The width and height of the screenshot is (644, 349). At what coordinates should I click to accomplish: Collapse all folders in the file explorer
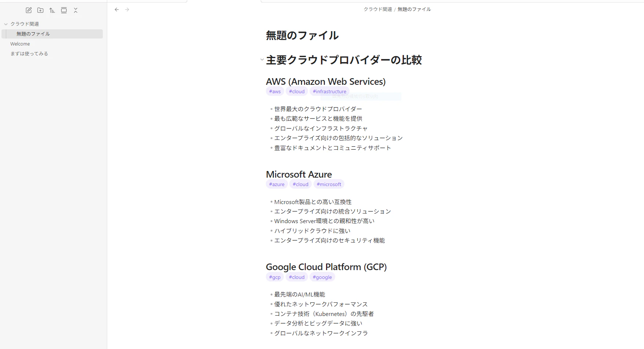coord(76,10)
